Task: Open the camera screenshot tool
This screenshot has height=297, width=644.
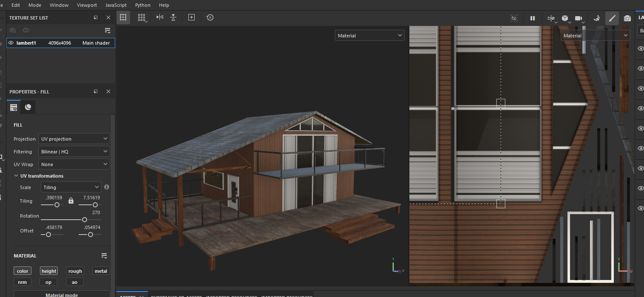Action: [x=627, y=18]
